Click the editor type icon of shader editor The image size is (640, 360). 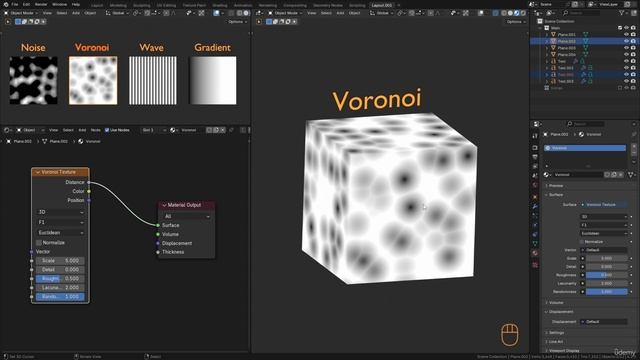click(7, 130)
